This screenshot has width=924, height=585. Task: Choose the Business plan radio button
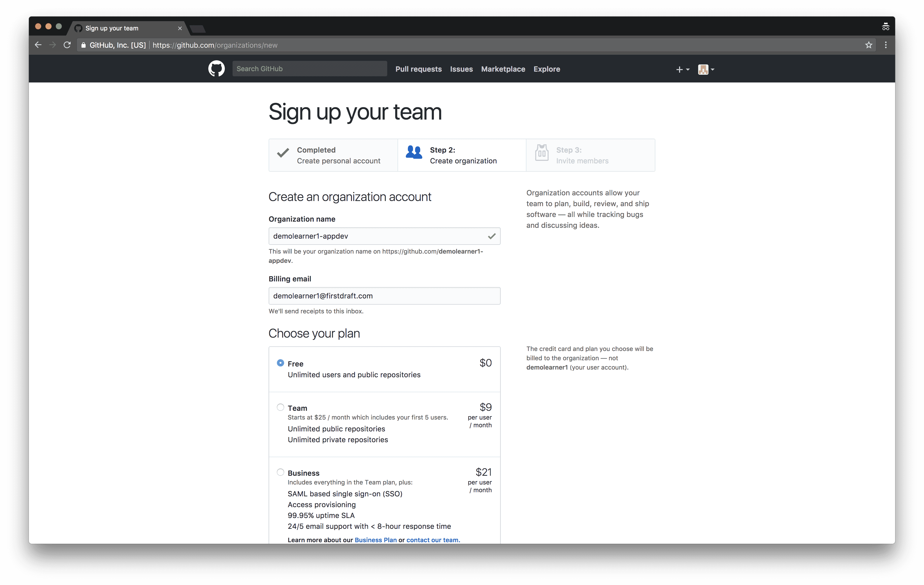[x=280, y=472]
